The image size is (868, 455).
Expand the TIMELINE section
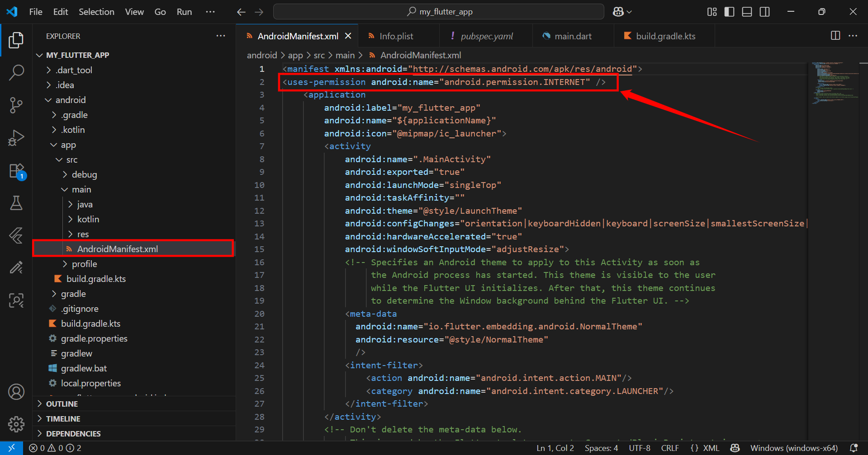tap(134, 419)
